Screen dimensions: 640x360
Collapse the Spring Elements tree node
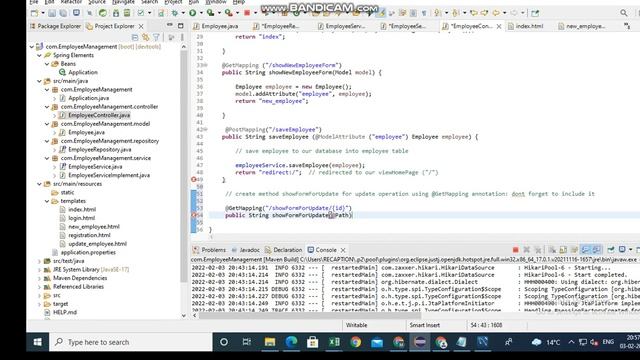[x=40, y=55]
